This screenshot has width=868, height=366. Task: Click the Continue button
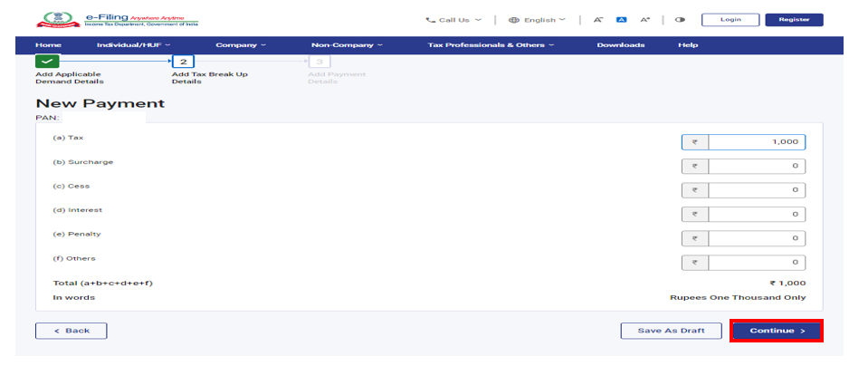(x=777, y=331)
